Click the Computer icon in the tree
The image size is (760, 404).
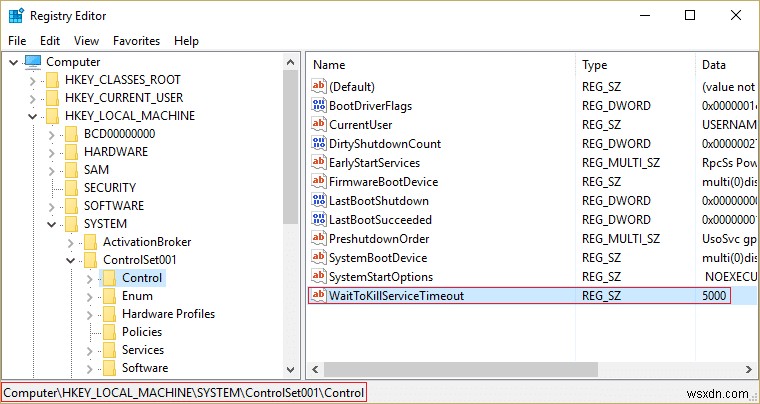[x=33, y=62]
